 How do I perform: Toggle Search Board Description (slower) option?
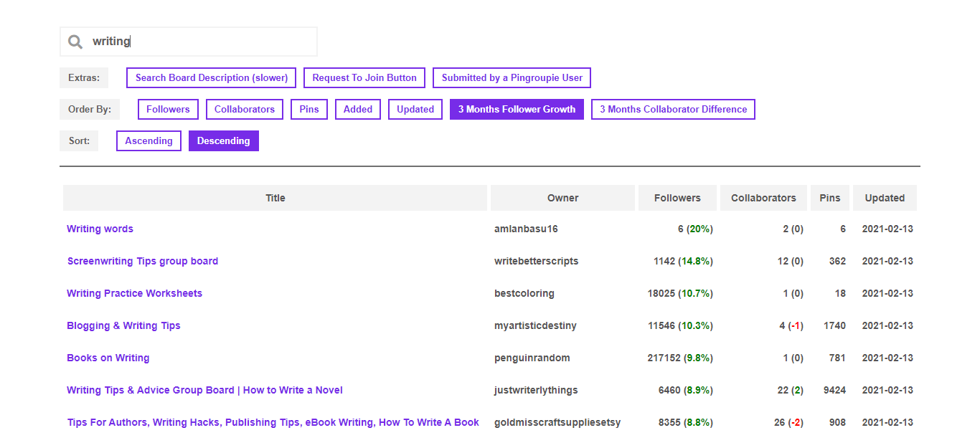211,78
